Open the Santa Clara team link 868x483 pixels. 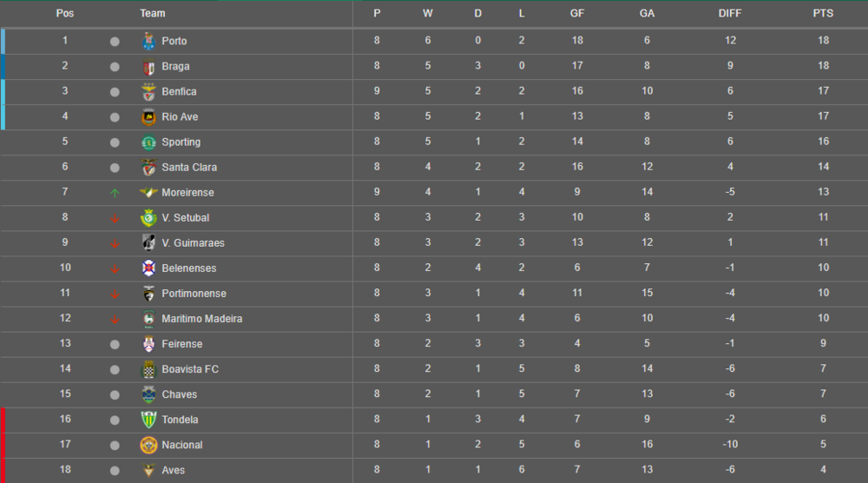click(189, 168)
